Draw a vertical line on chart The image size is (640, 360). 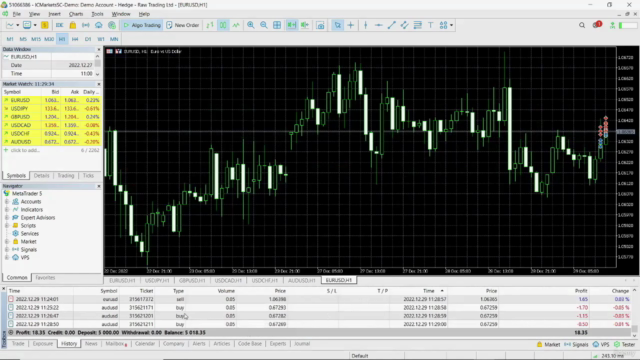coord(365,25)
